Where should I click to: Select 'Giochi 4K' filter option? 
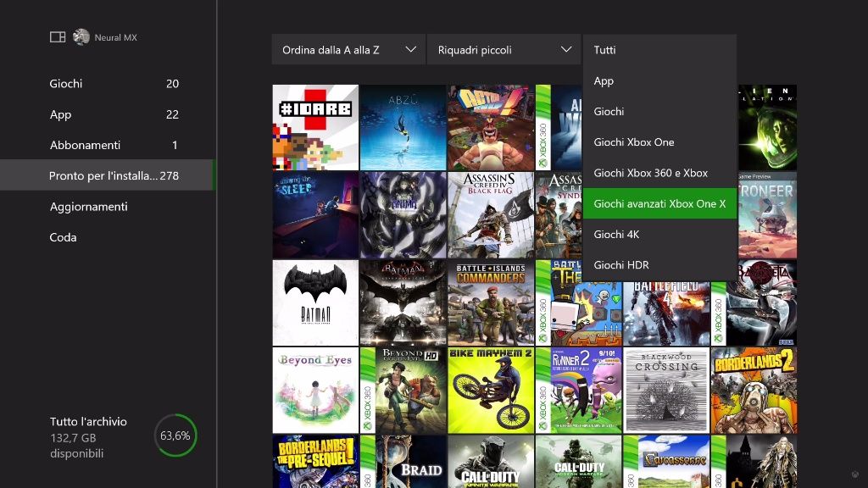tap(659, 235)
